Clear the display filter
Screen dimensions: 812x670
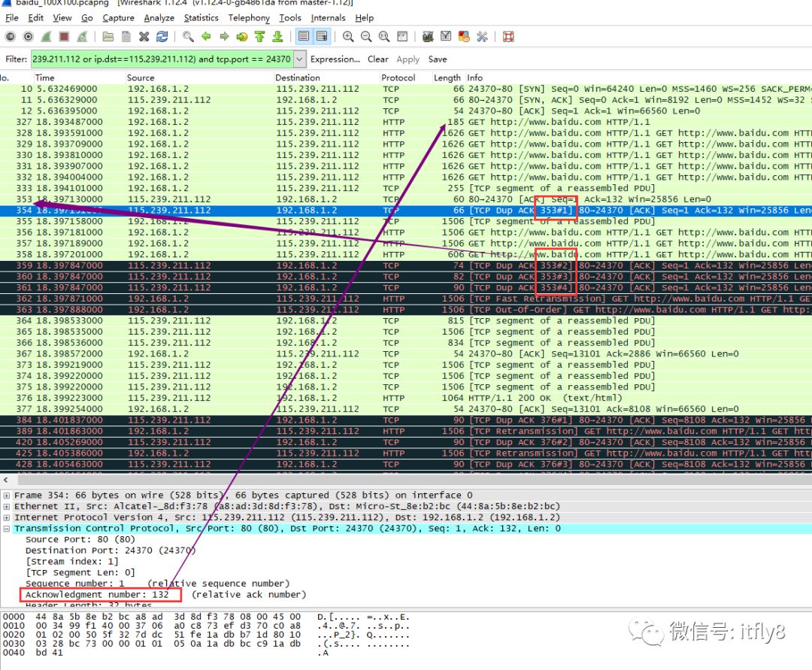click(378, 59)
